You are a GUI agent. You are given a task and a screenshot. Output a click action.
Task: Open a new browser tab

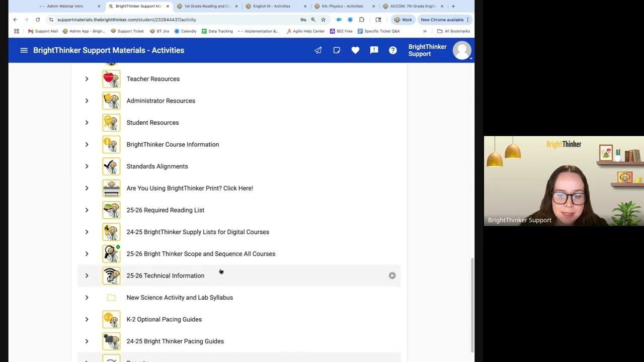click(x=453, y=6)
